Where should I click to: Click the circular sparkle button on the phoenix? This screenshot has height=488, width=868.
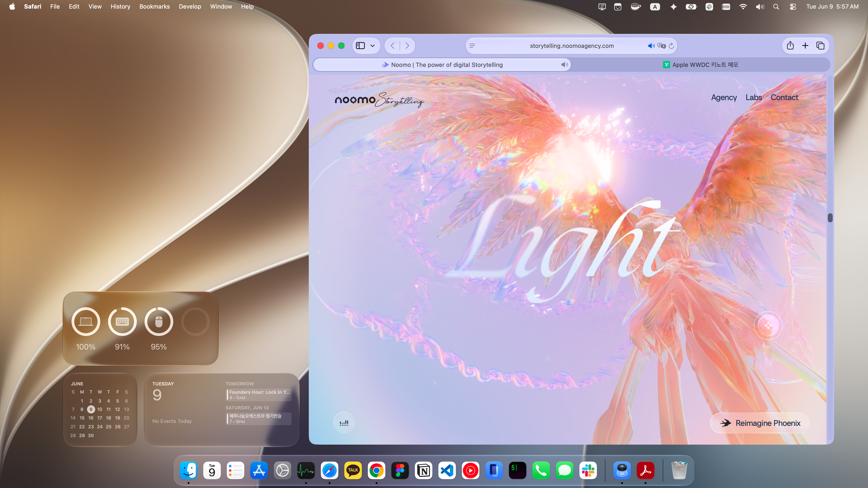coord(768,326)
